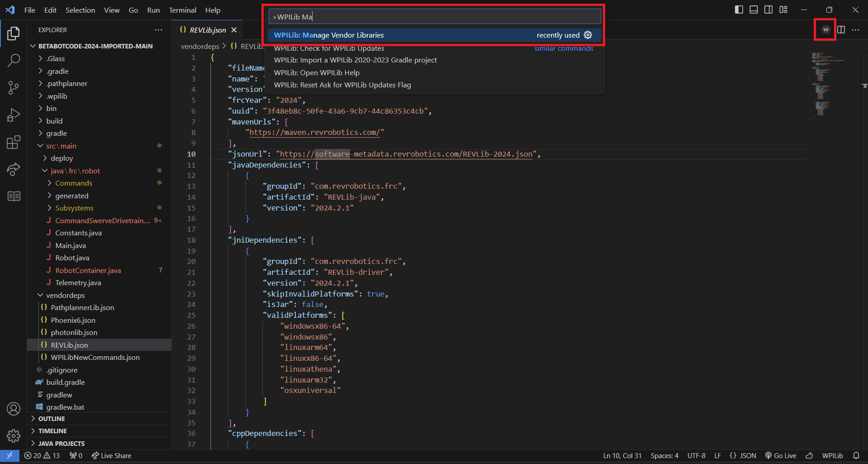Open the File menu
Image resolution: width=868 pixels, height=464 pixels.
tap(30, 10)
